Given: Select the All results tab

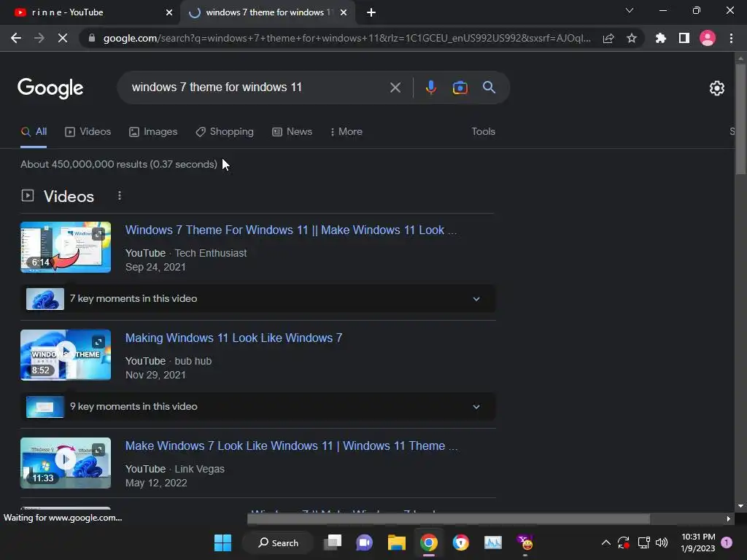Looking at the screenshot, I should 34,132.
